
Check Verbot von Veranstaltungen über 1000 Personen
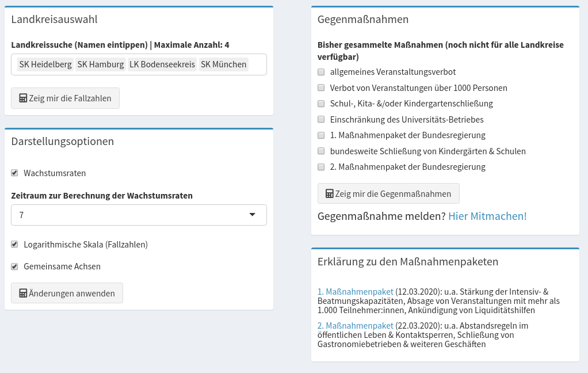tap(320, 87)
